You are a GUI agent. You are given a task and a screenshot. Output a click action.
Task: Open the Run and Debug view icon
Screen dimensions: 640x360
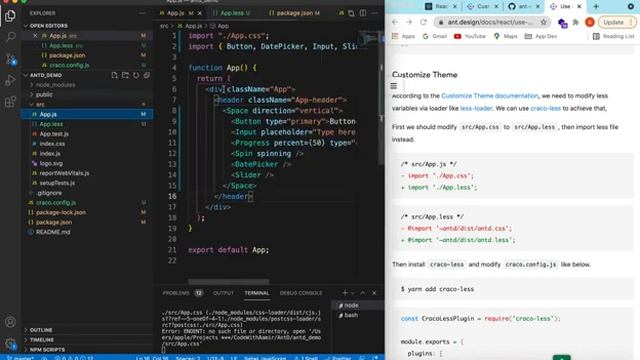coord(10,80)
